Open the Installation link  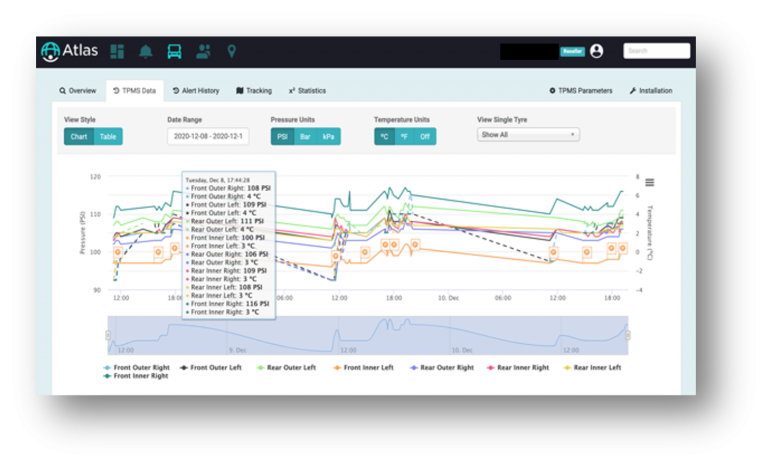[x=651, y=91]
